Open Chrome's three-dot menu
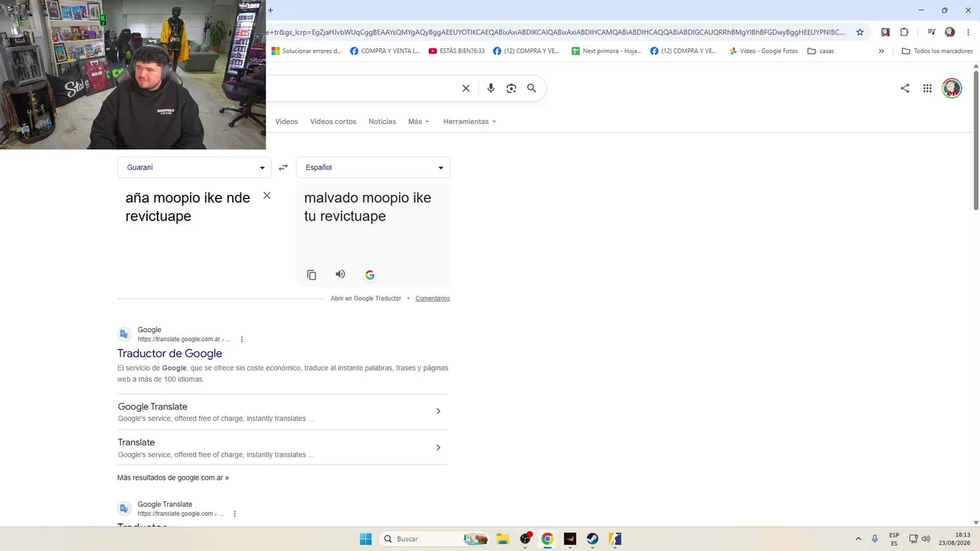Image resolution: width=980 pixels, height=551 pixels. click(x=967, y=32)
